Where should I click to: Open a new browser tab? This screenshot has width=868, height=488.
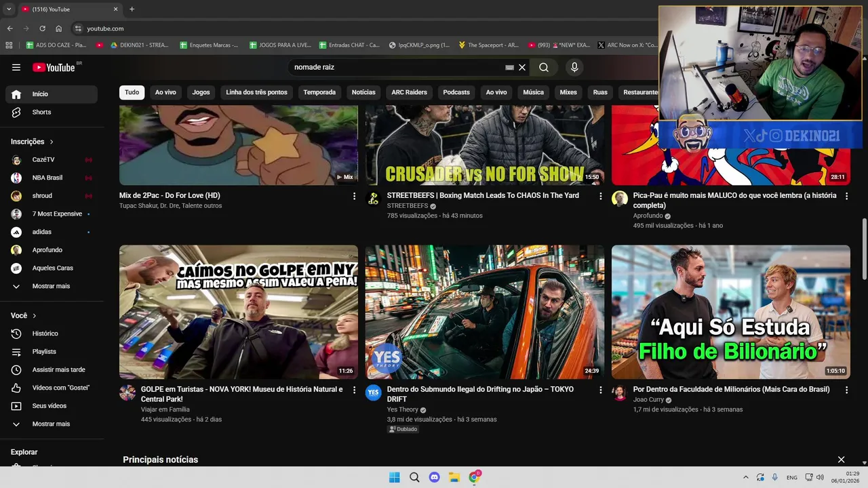coord(132,9)
